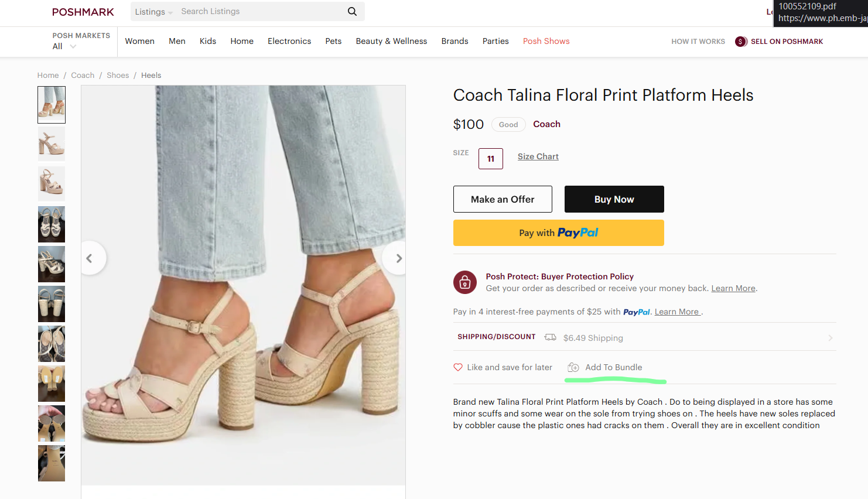868x499 pixels.
Task: Go to Posh Shows
Action: click(x=546, y=41)
